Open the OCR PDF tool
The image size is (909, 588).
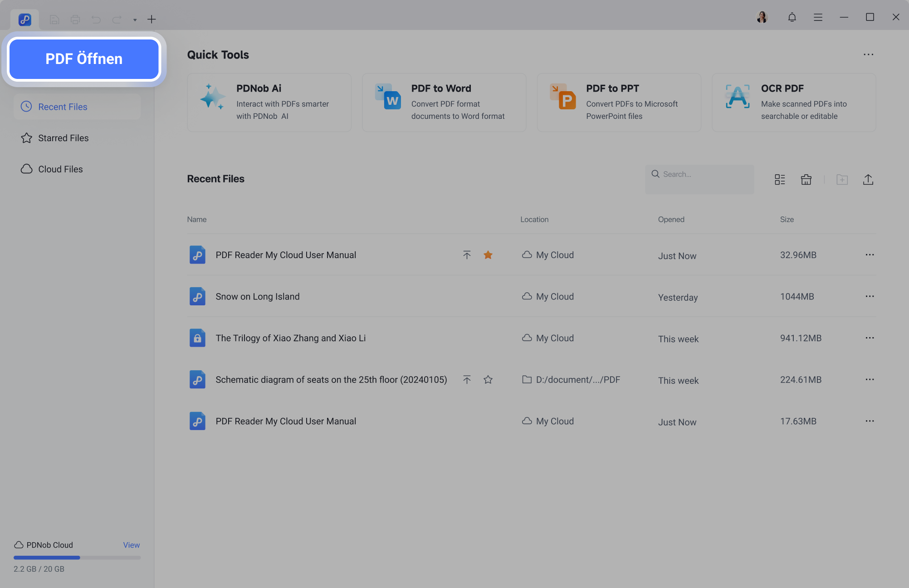pos(794,103)
